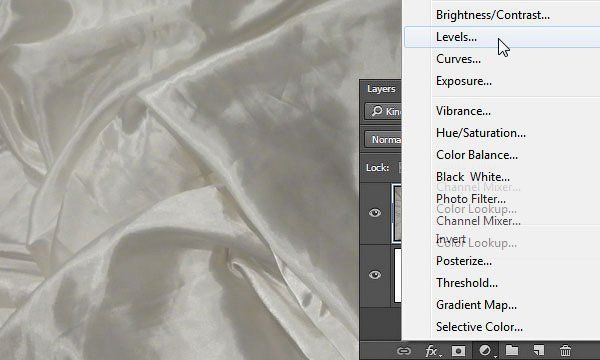Select the Selective Color entry
Image resolution: width=600 pixels, height=360 pixels.
479,327
